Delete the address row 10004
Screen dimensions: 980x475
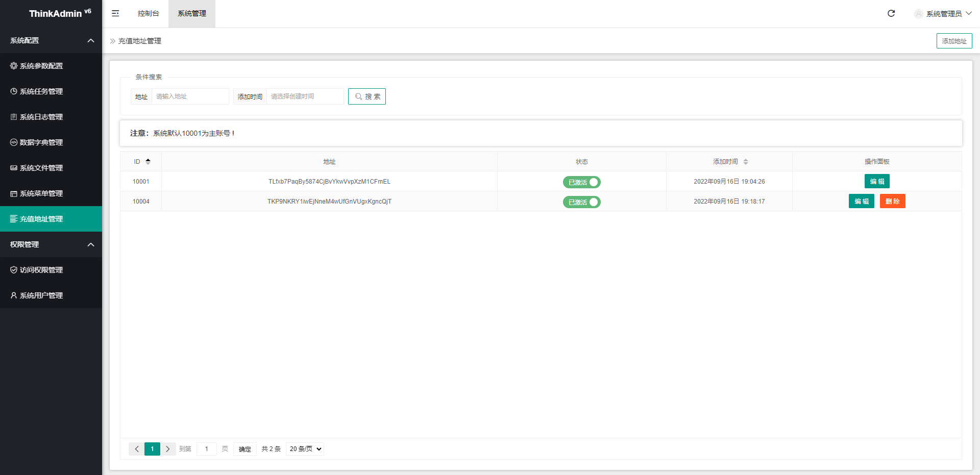[892, 201]
